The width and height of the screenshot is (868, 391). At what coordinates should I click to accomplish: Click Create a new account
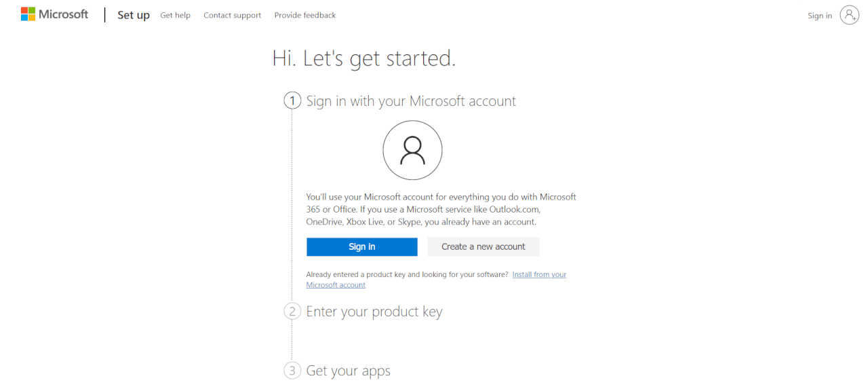click(483, 246)
